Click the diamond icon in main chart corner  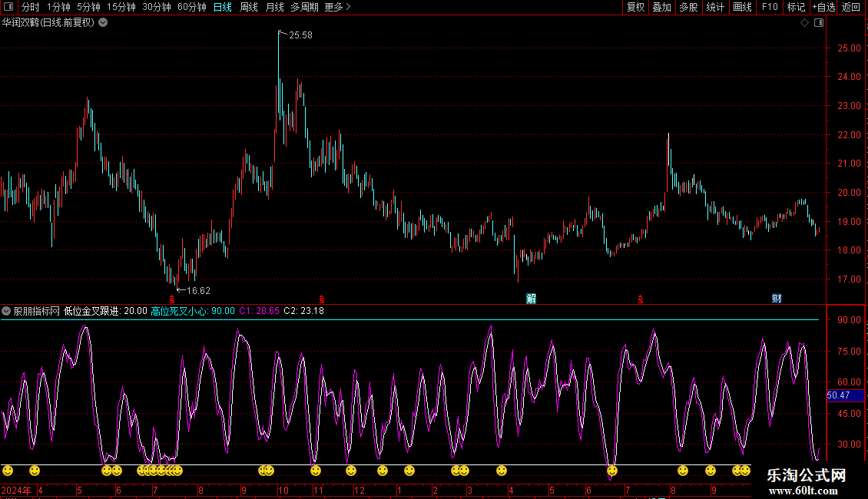[x=805, y=23]
